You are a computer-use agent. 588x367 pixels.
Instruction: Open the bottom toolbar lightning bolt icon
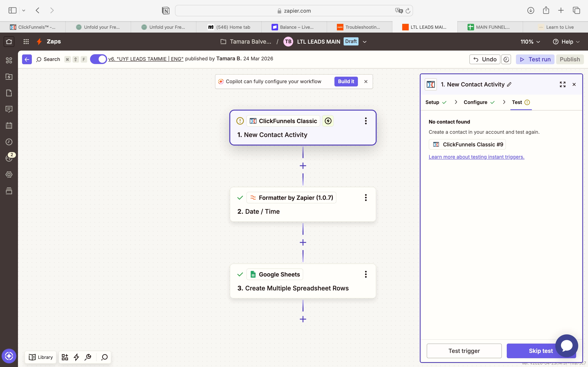76,357
